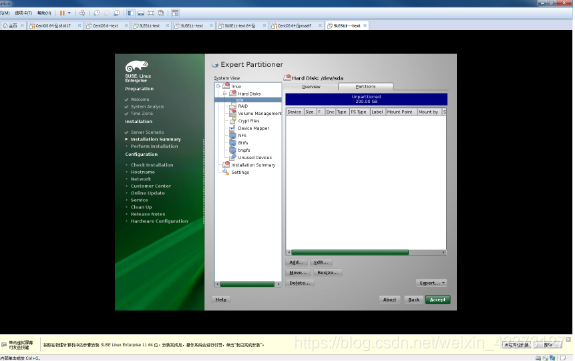Image resolution: width=575 pixels, height=361 pixels.
Task: Click the green Accept button
Action: pyautogui.click(x=437, y=300)
